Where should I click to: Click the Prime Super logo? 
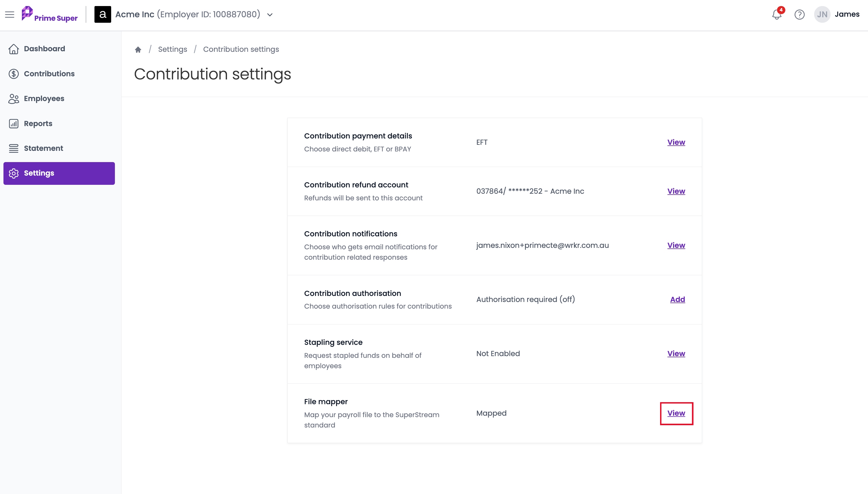tap(50, 14)
